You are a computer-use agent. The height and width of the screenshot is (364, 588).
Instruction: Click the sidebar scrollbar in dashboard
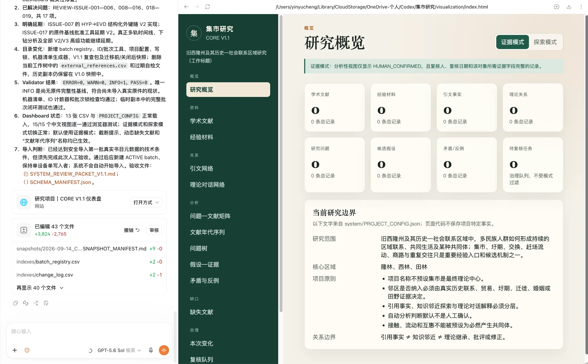click(281, 163)
